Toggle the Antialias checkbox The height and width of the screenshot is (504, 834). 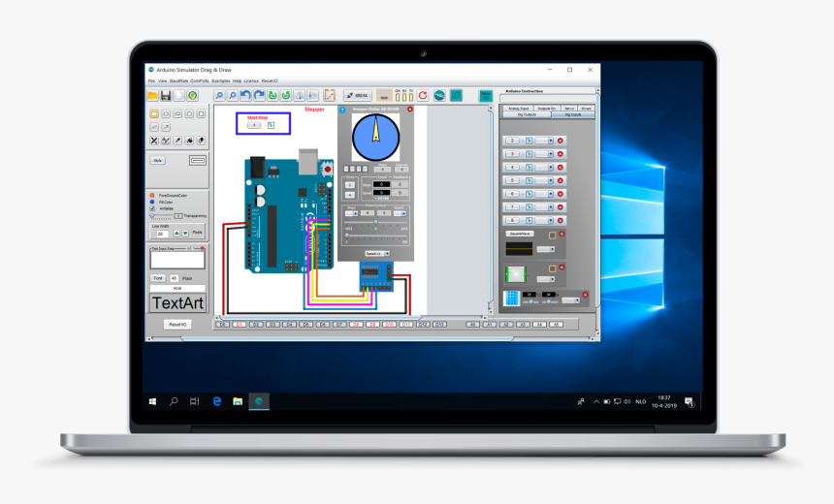[152, 208]
